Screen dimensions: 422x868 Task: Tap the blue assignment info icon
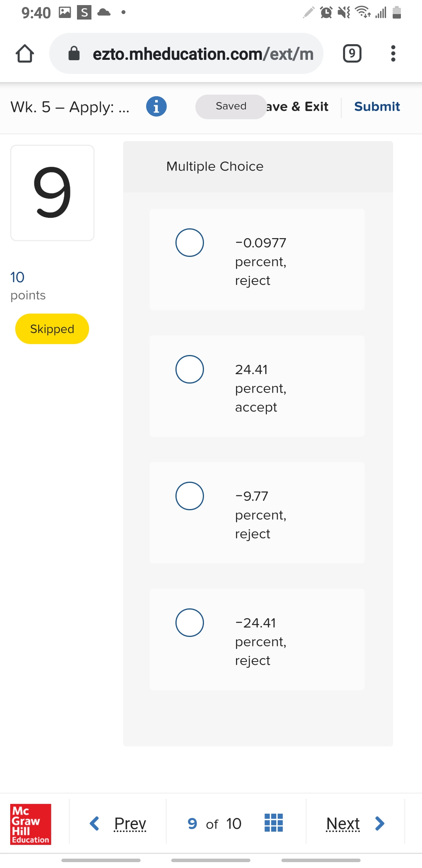[156, 106]
